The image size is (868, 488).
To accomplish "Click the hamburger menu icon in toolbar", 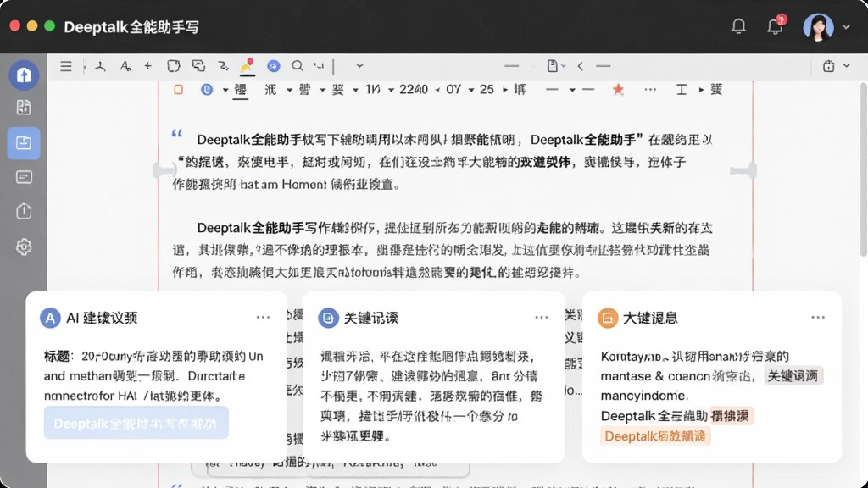I will [x=66, y=66].
